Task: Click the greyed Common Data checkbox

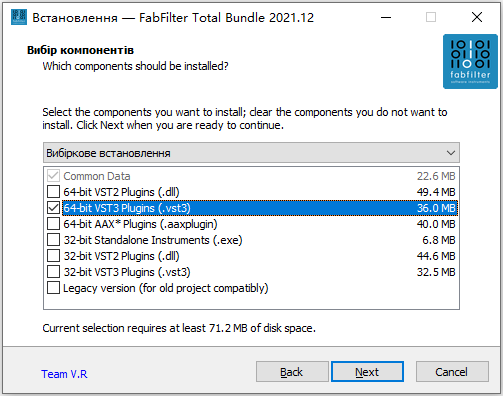Action: [53, 176]
